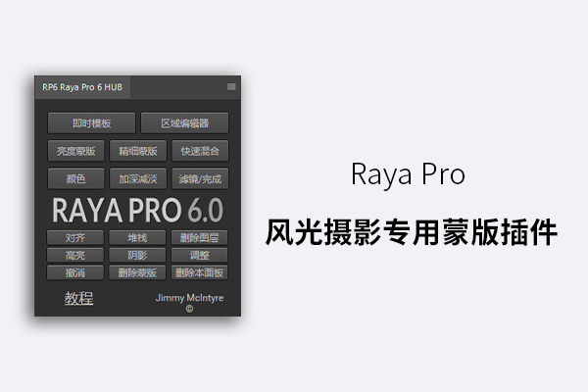Screen dimensions: 588x392
Task: Click the 亮度蒙版 button
Action: click(75, 151)
